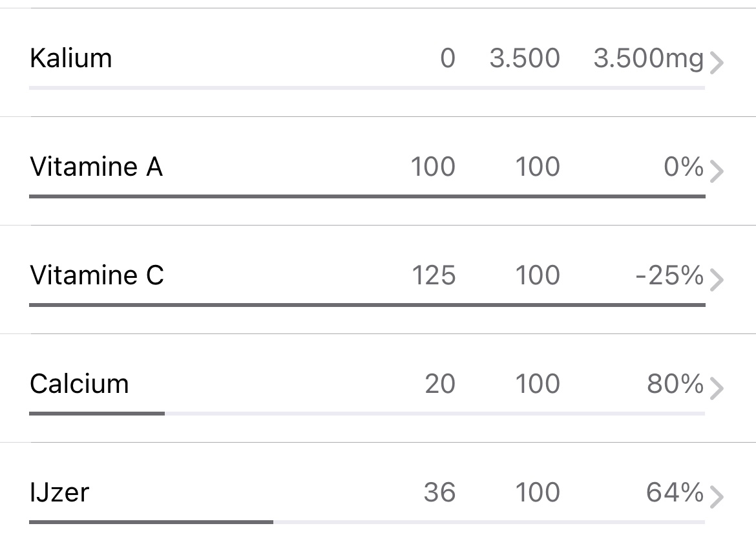
Task: Open the Kalium detail chevron
Action: coord(716,63)
